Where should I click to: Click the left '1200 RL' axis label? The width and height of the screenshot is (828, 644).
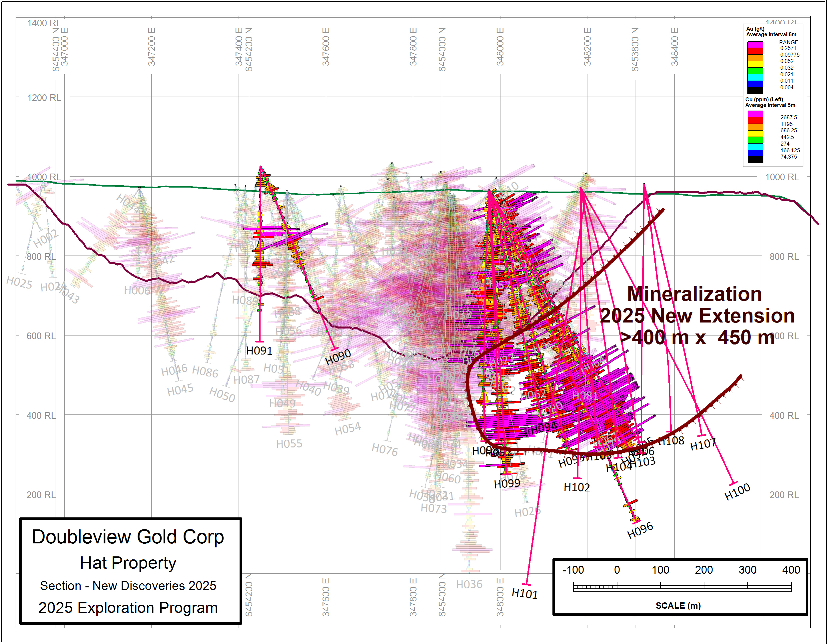point(44,98)
